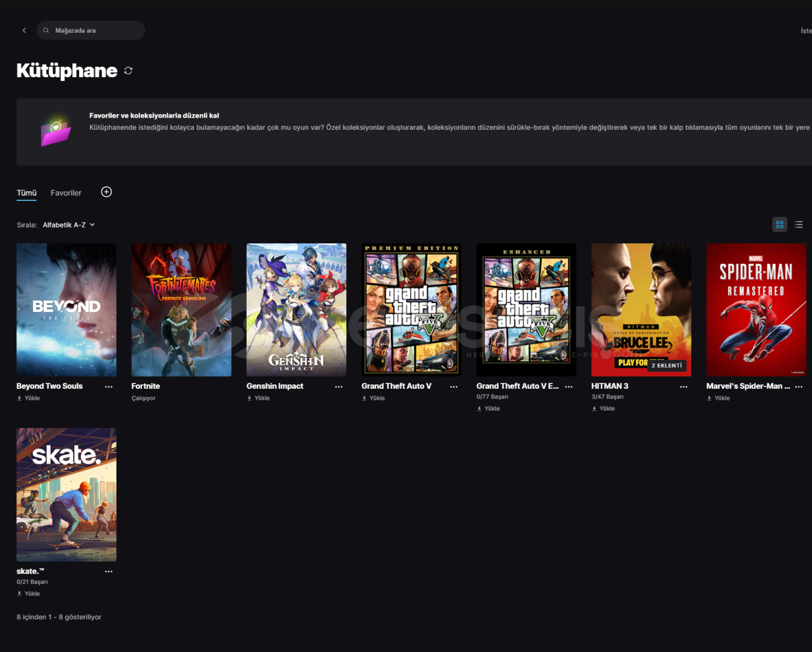Open options for Grand Theft Auto V Enhanced

[569, 386]
